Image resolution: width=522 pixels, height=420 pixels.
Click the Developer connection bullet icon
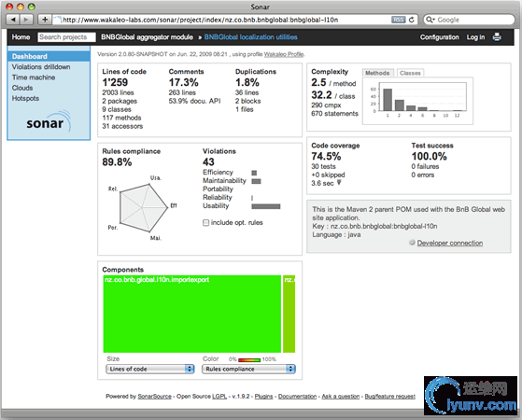(x=412, y=243)
